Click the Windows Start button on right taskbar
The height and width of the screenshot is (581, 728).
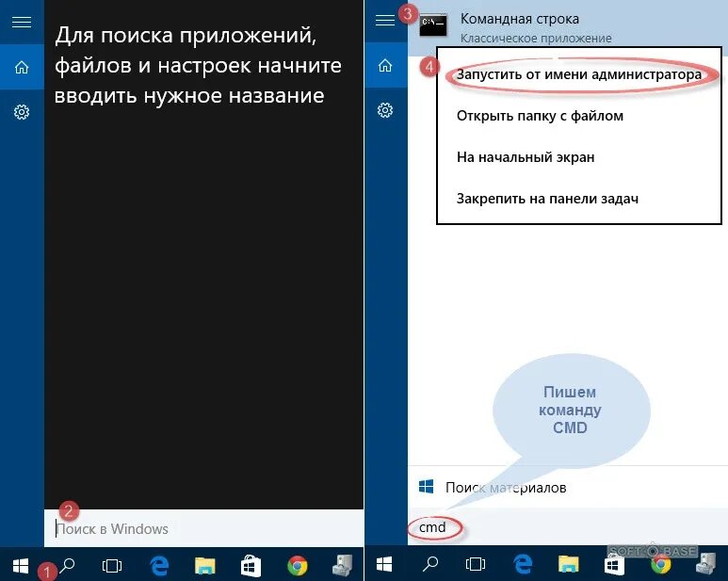coord(384,564)
